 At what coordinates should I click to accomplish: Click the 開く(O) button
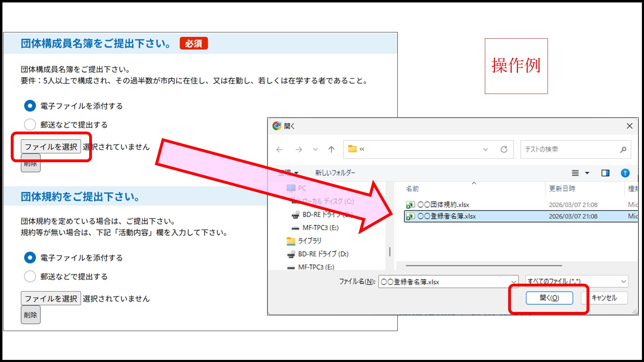pyautogui.click(x=549, y=298)
